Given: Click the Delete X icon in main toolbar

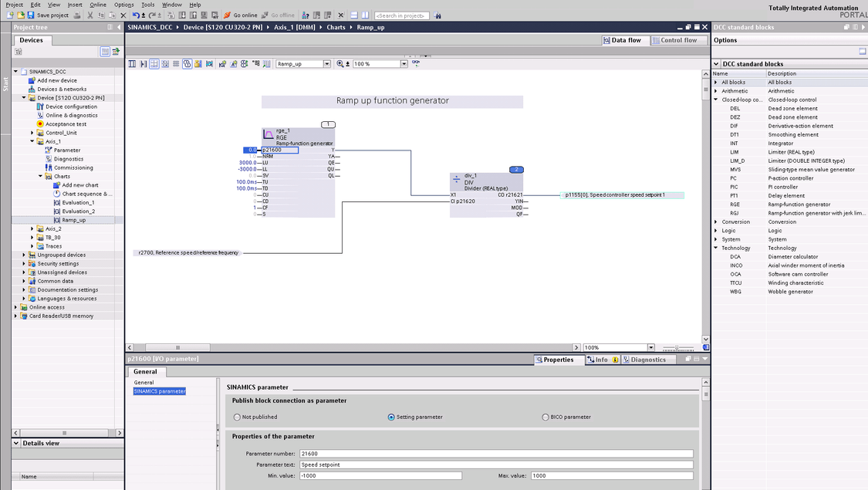Looking at the screenshot, I should click(123, 15).
